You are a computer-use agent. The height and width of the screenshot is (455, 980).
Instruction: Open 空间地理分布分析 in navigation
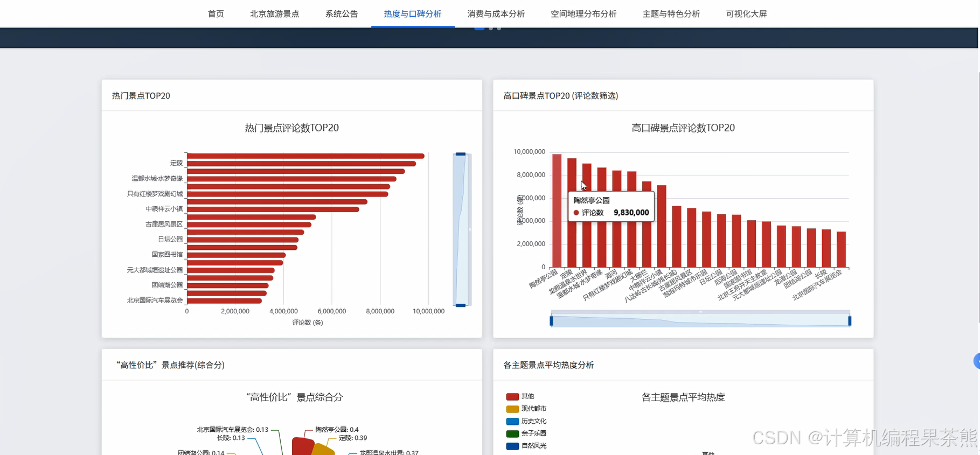tap(583, 14)
